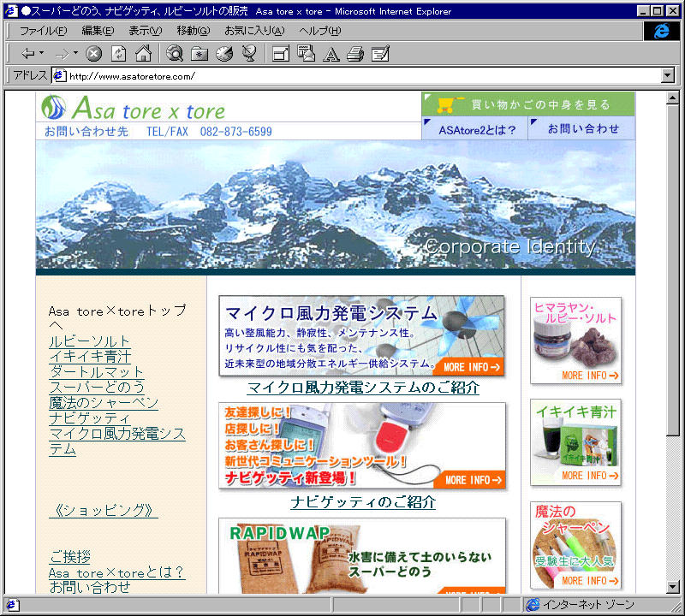Viewport: 685px width, 616px height.
Task: Click the お問い合わせ header button
Action: click(x=582, y=128)
